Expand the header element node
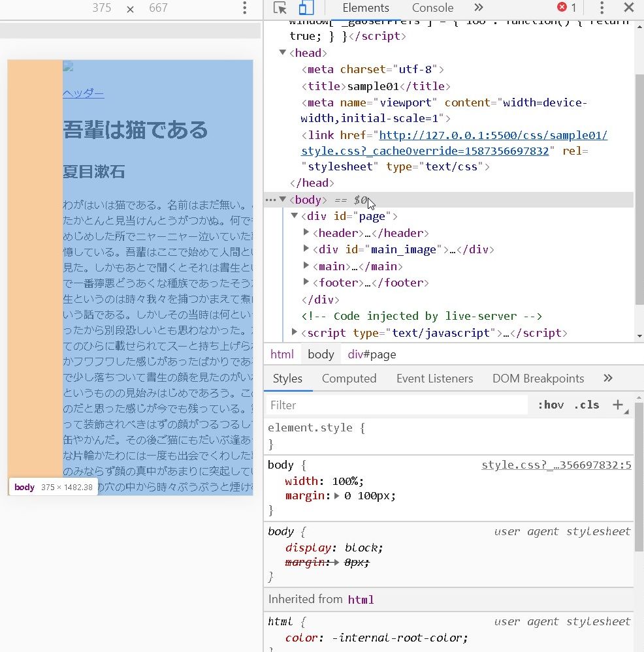The height and width of the screenshot is (652, 644). (306, 233)
